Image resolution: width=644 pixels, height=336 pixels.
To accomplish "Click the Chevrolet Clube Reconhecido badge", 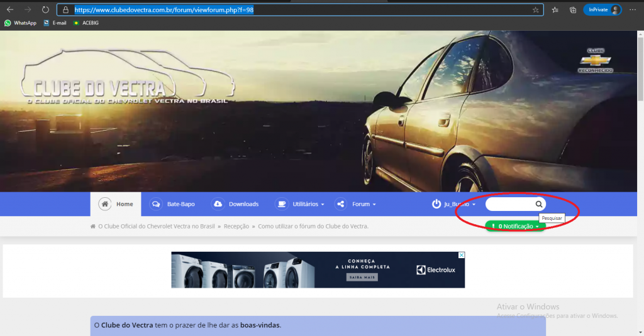I will pyautogui.click(x=596, y=60).
